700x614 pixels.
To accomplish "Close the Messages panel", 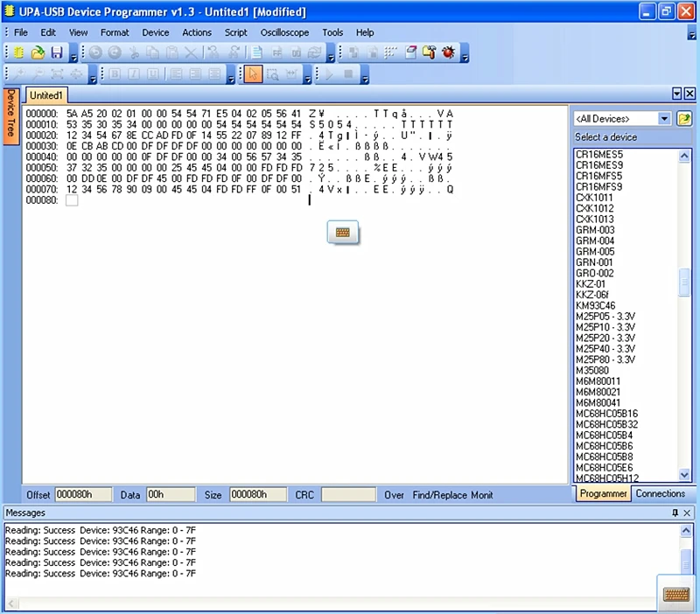I will 687,513.
